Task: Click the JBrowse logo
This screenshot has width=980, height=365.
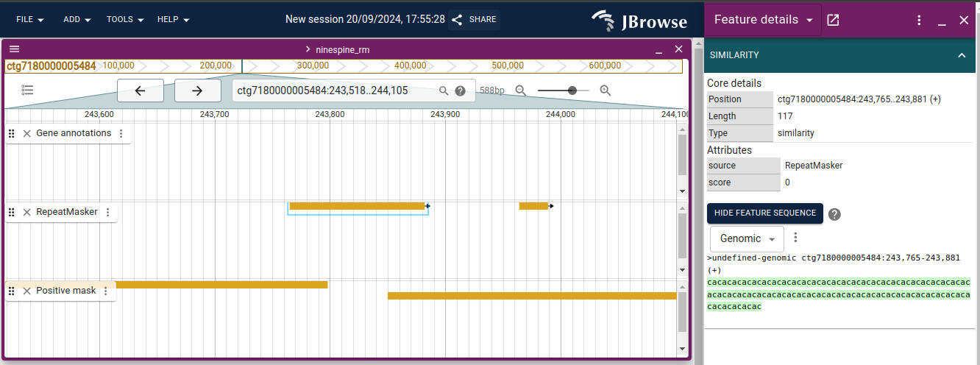Action: pyautogui.click(x=639, y=21)
